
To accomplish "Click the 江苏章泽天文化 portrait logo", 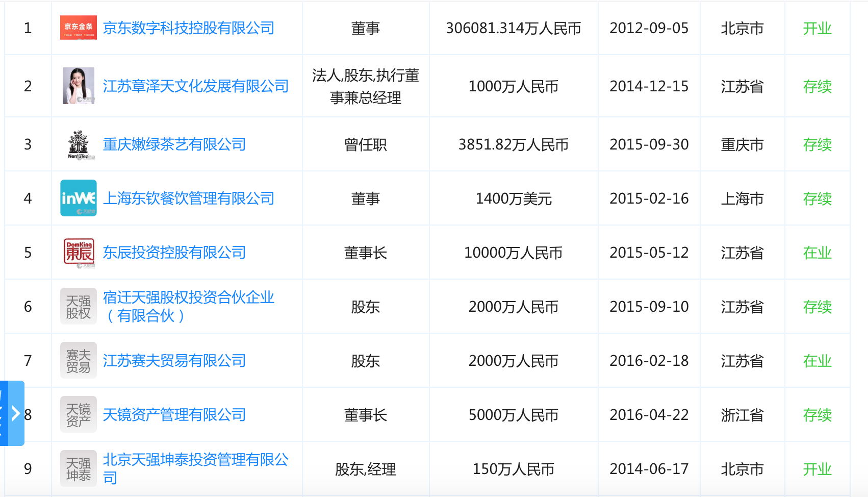I will [x=79, y=86].
